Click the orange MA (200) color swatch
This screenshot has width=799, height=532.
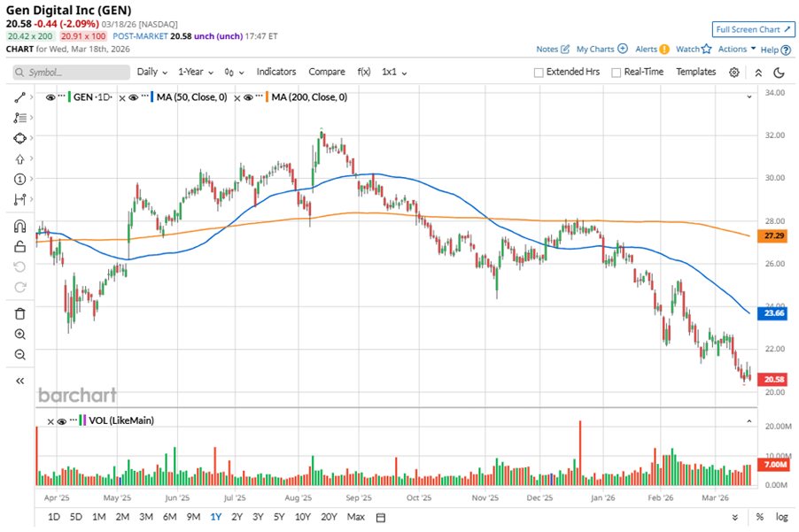click(x=266, y=97)
